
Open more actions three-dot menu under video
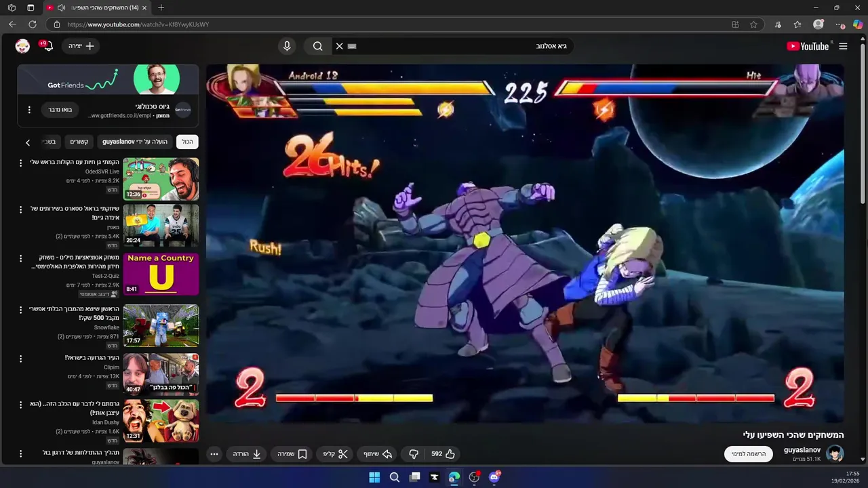(214, 454)
